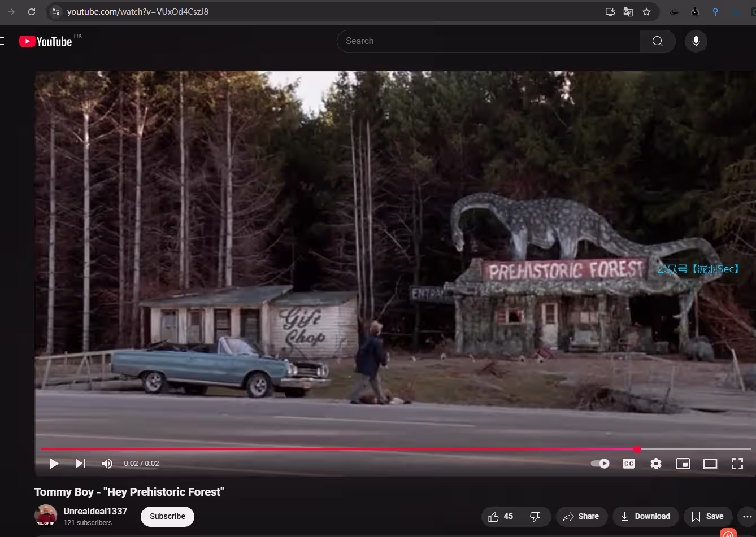Open the blue pin extension icon

tap(715, 12)
